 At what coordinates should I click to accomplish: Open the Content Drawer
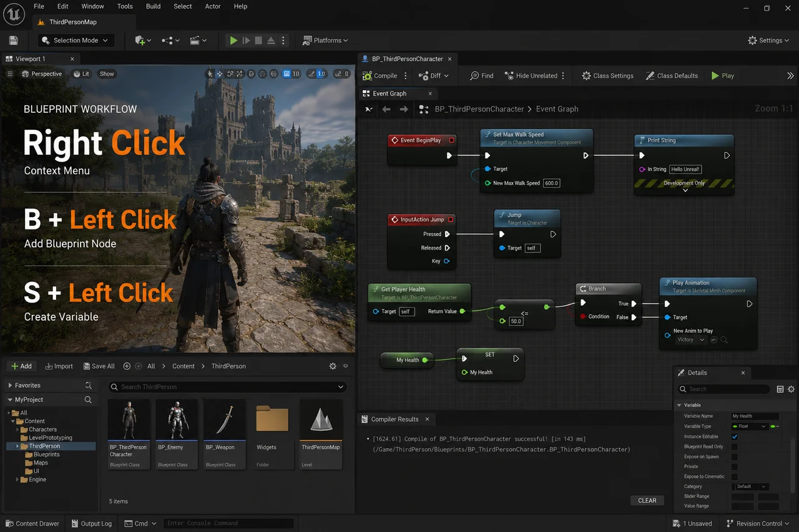32,524
